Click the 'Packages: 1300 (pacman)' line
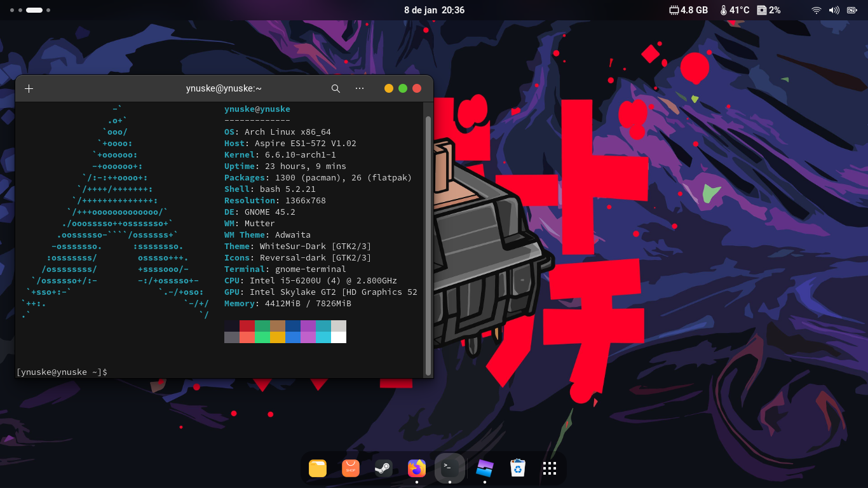868x488 pixels. point(318,177)
